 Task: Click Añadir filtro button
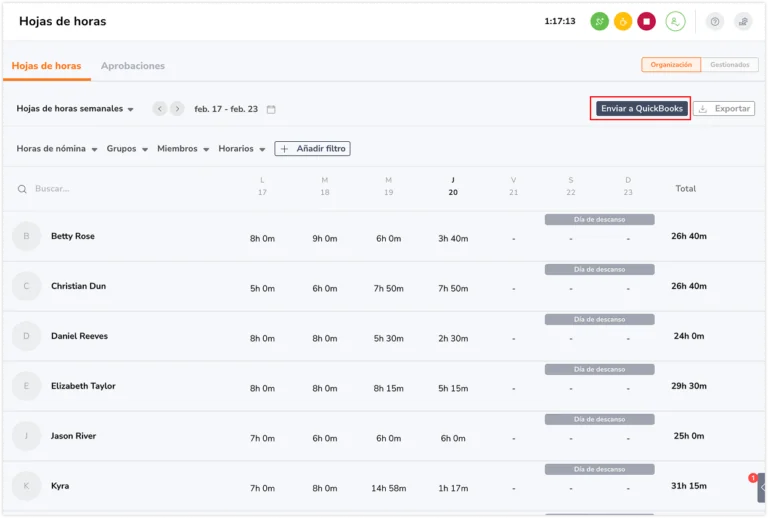pyautogui.click(x=312, y=149)
